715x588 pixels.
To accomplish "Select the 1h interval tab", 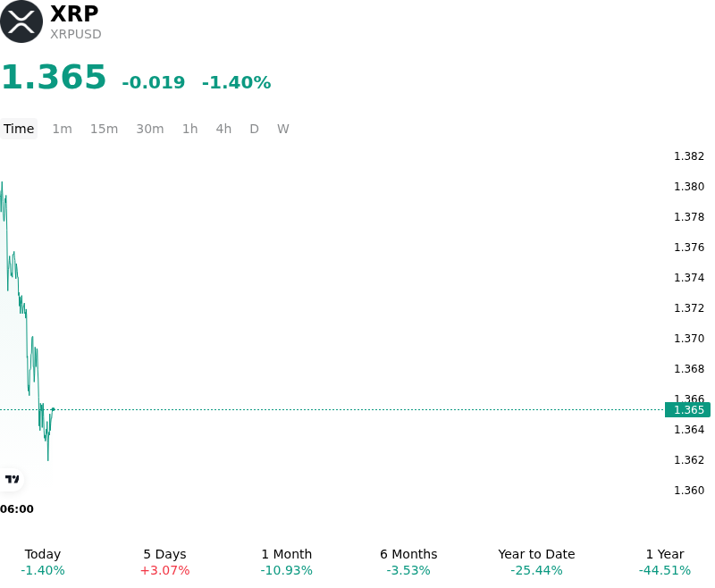I will point(190,129).
